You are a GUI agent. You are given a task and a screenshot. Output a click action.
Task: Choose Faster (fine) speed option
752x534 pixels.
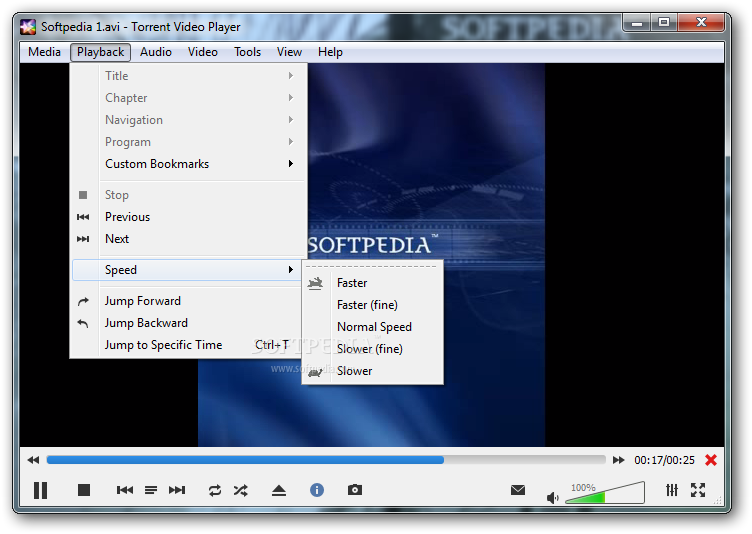tap(373, 305)
